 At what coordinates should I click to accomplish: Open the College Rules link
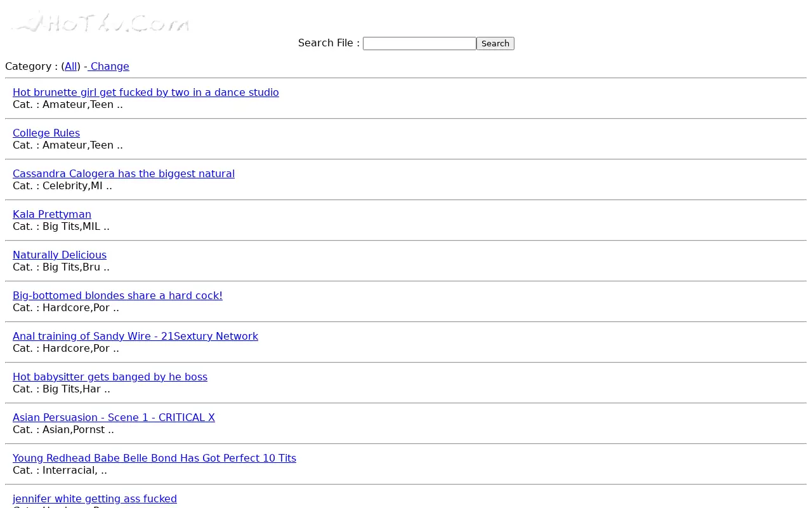coord(46,133)
